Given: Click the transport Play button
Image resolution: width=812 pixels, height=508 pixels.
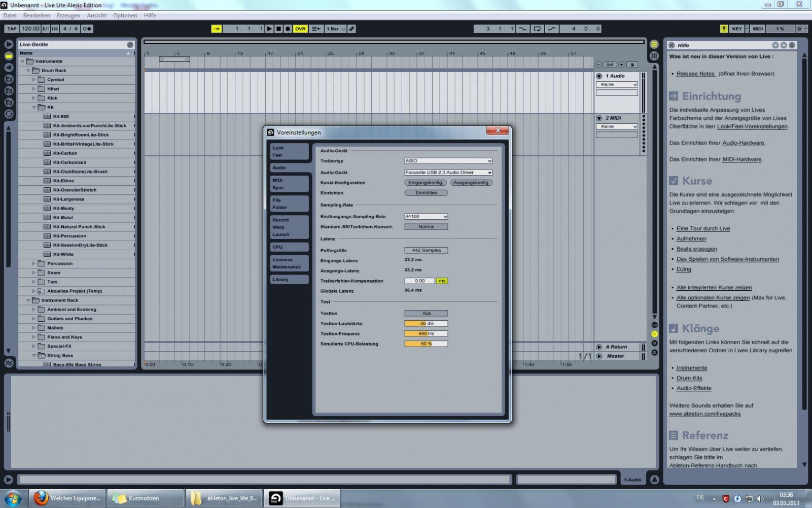Looking at the screenshot, I should click(269, 29).
